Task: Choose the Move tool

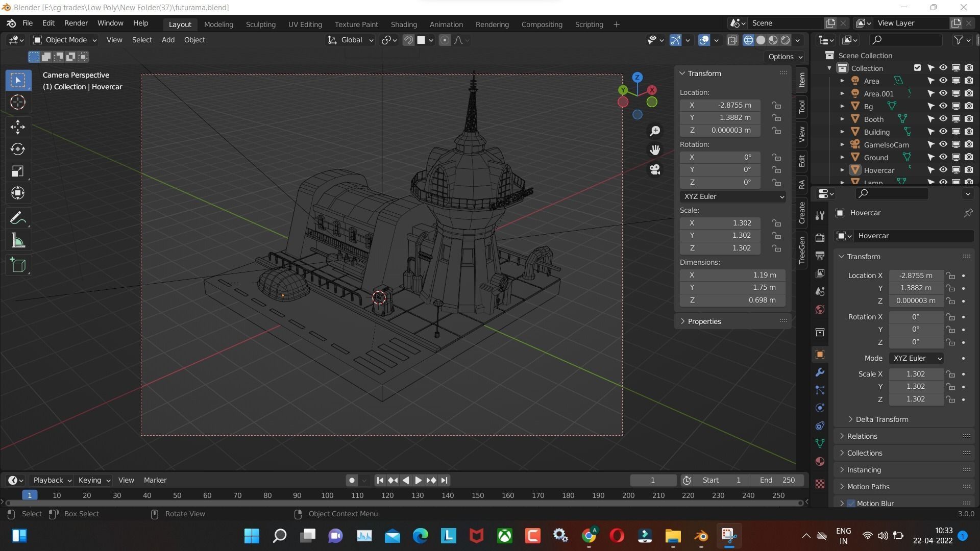Action: tap(18, 127)
